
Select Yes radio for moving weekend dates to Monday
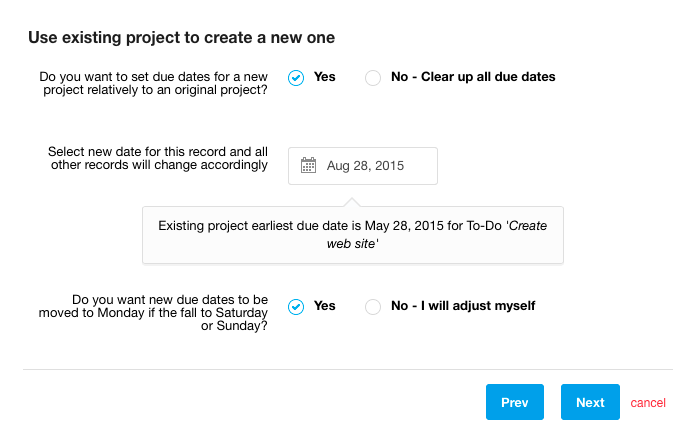(296, 306)
